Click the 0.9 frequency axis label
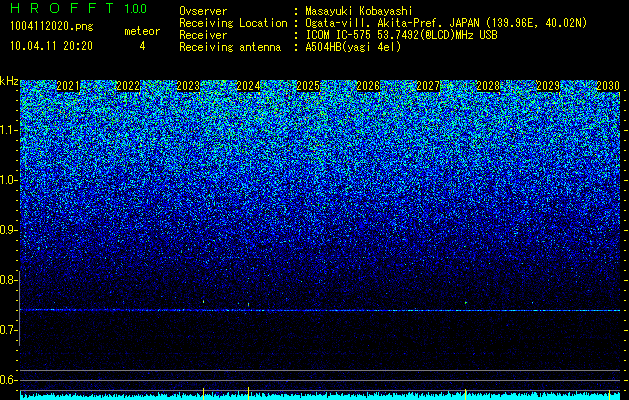 pos(8,230)
